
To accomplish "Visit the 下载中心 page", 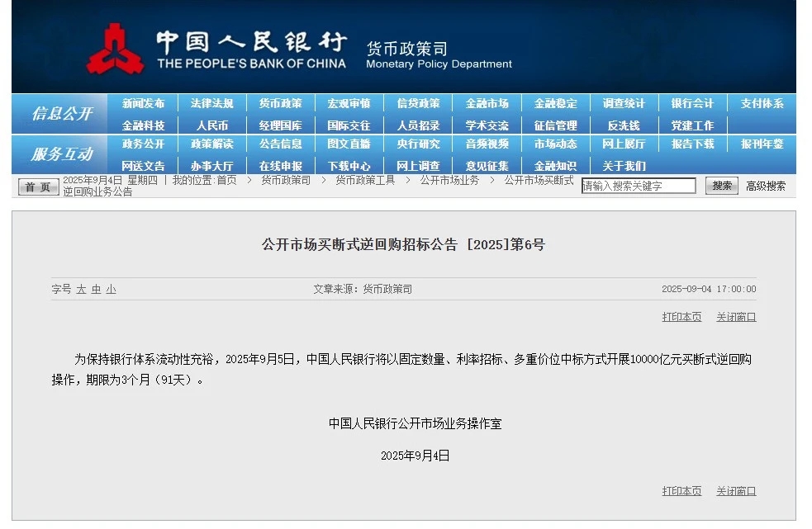I will (349, 166).
